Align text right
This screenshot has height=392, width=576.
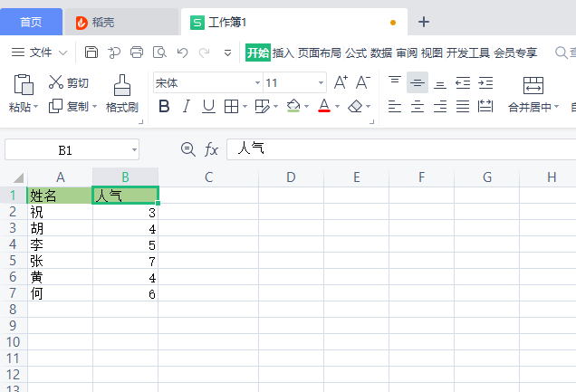440,107
